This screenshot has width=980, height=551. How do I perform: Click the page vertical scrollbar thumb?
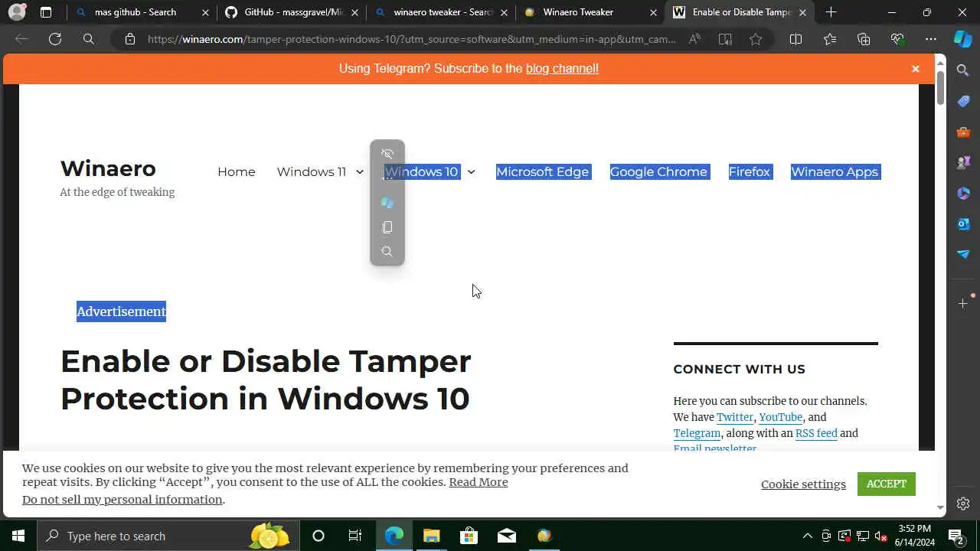[940, 89]
